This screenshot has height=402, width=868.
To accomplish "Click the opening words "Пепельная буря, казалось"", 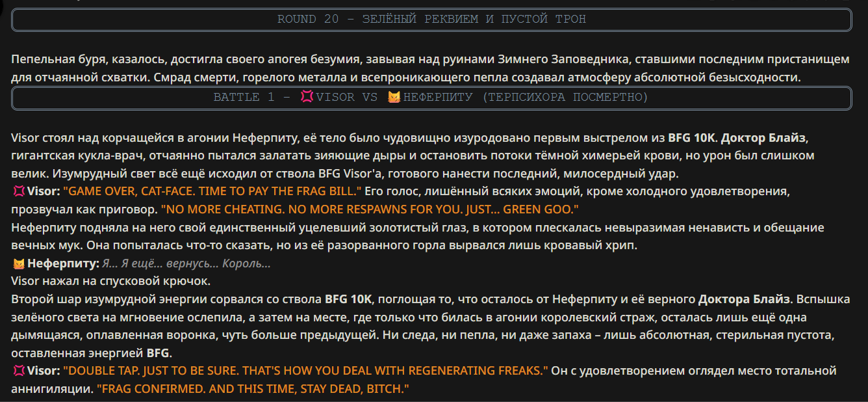I will tap(86, 60).
